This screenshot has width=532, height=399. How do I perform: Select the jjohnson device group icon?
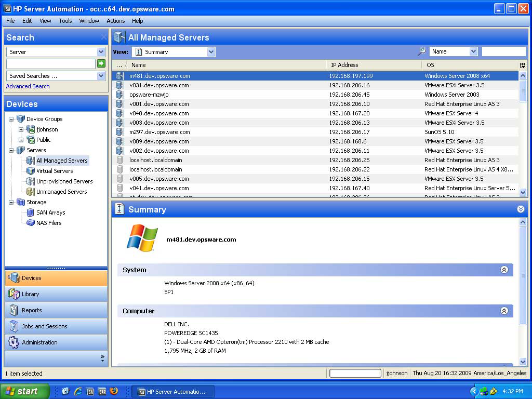(31, 129)
